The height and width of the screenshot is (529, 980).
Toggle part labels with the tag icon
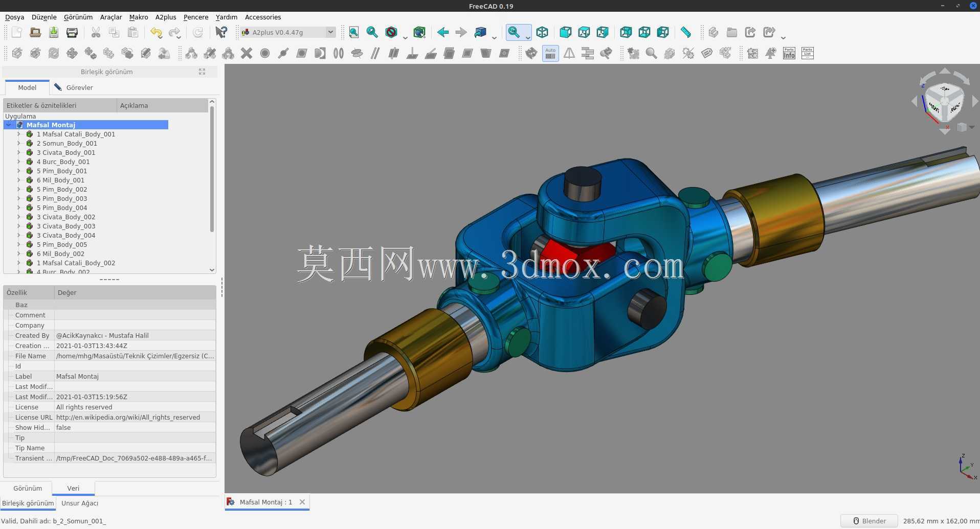click(706, 53)
